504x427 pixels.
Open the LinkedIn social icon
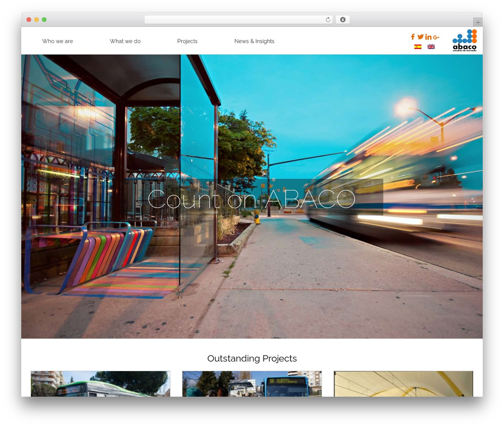[x=428, y=37]
